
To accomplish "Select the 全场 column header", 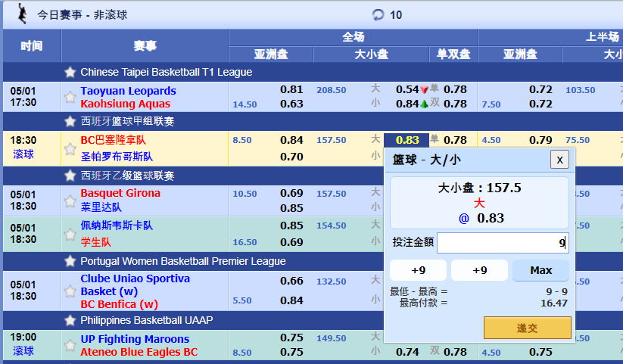I will [x=353, y=36].
